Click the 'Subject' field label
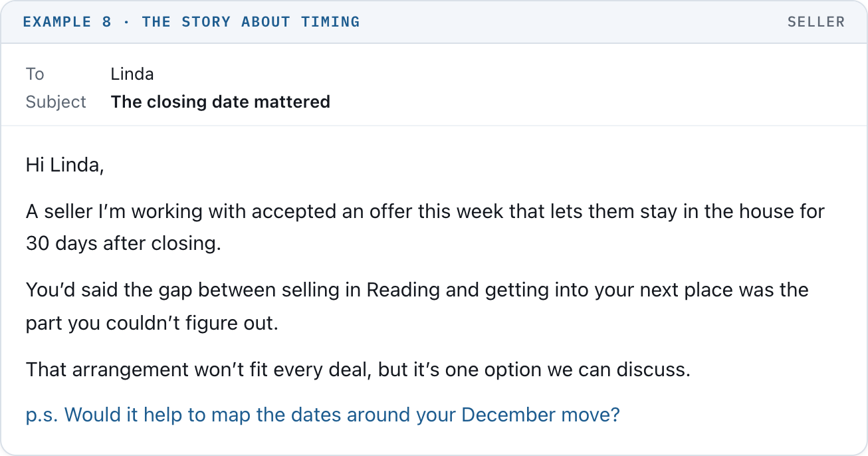 click(x=56, y=102)
